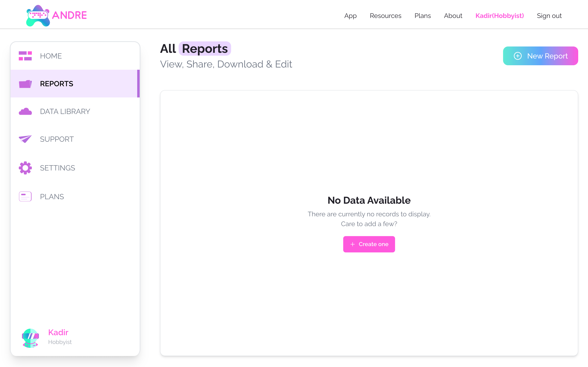Screen dimensions: 588x367
Task: Click the plus icon in Create one
Action: (353, 244)
